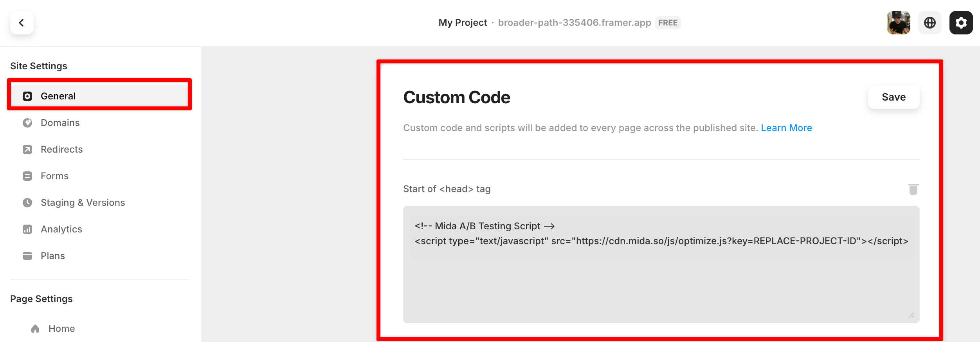Viewport: 980px width, 342px height.
Task: Click the Plans card icon
Action: 27,256
